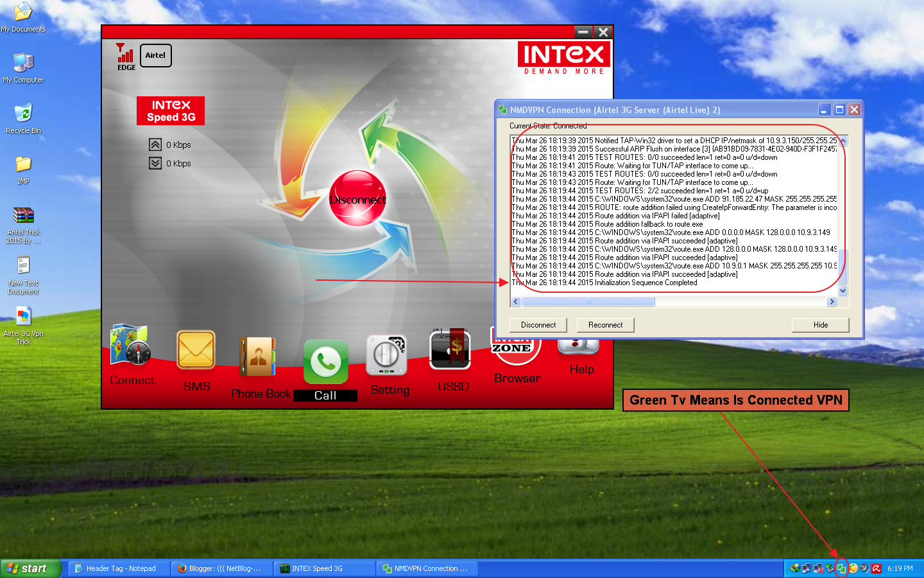Viewport: 924px width, 578px height.
Task: Click the log horizontal scrollbar thumb
Action: point(588,302)
